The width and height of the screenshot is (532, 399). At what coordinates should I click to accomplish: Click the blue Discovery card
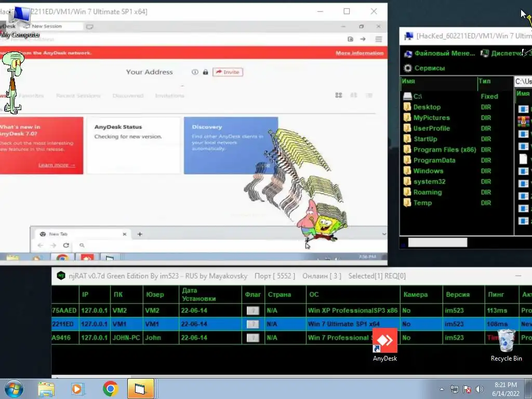[231, 145]
